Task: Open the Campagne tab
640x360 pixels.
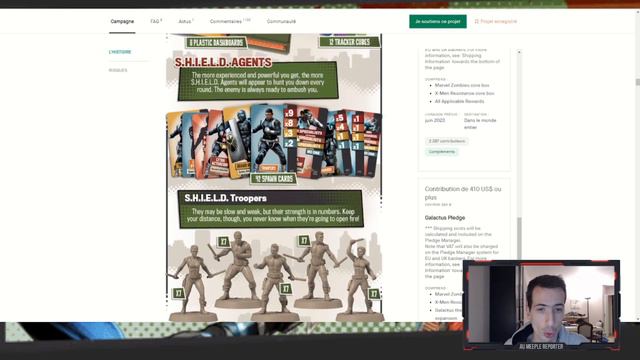Action: pyautogui.click(x=122, y=21)
